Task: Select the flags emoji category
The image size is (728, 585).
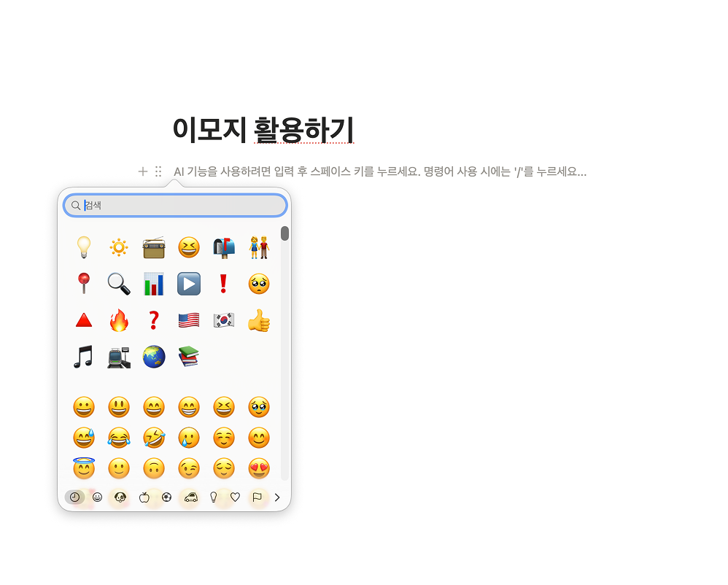Action: pyautogui.click(x=257, y=497)
